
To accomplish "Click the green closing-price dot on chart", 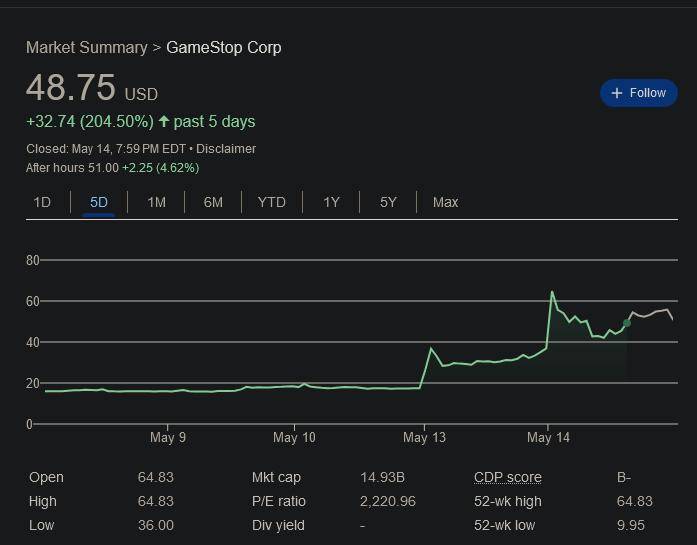I will point(627,323).
